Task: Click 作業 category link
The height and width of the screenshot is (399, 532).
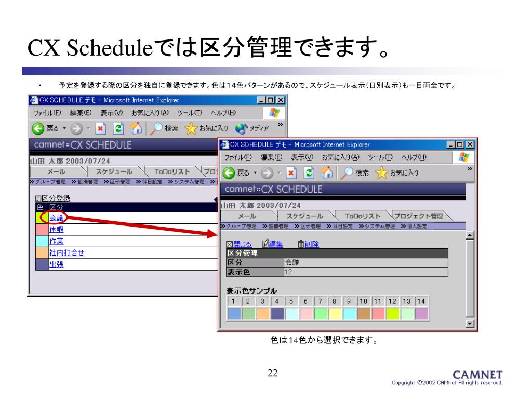Action: tap(56, 241)
